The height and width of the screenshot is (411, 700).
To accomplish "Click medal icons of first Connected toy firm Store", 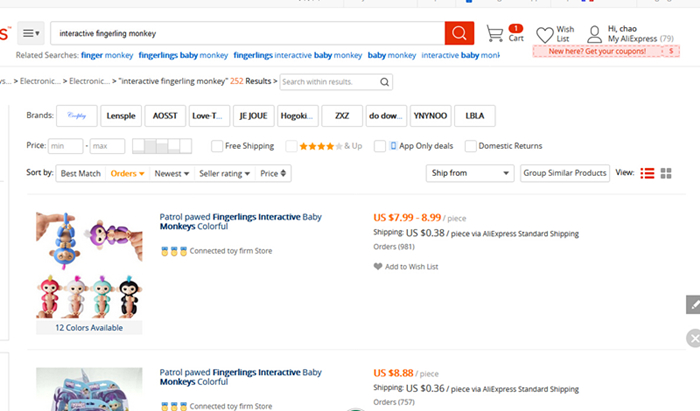I will [x=174, y=251].
